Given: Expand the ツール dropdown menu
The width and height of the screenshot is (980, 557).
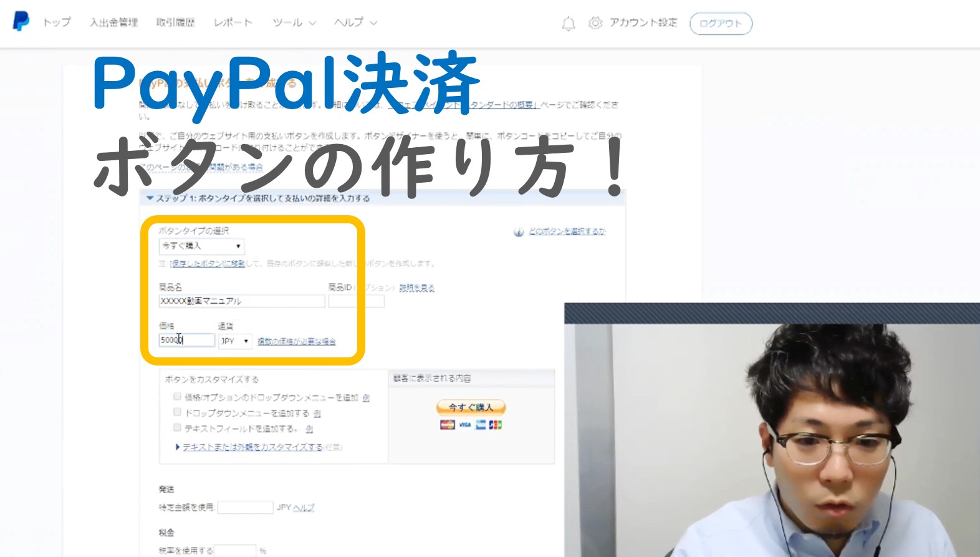Looking at the screenshot, I should coord(294,22).
